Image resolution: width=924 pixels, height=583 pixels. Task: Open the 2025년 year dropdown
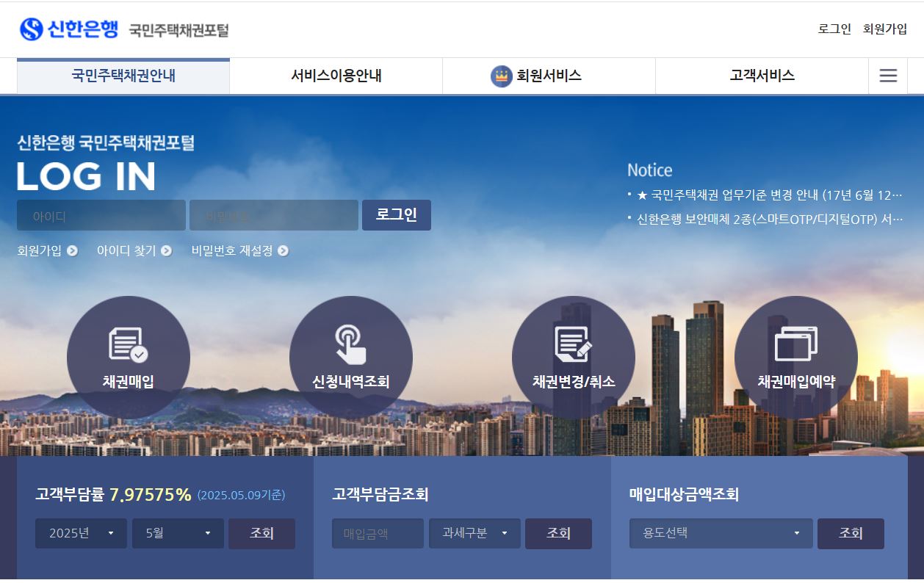[x=81, y=534]
